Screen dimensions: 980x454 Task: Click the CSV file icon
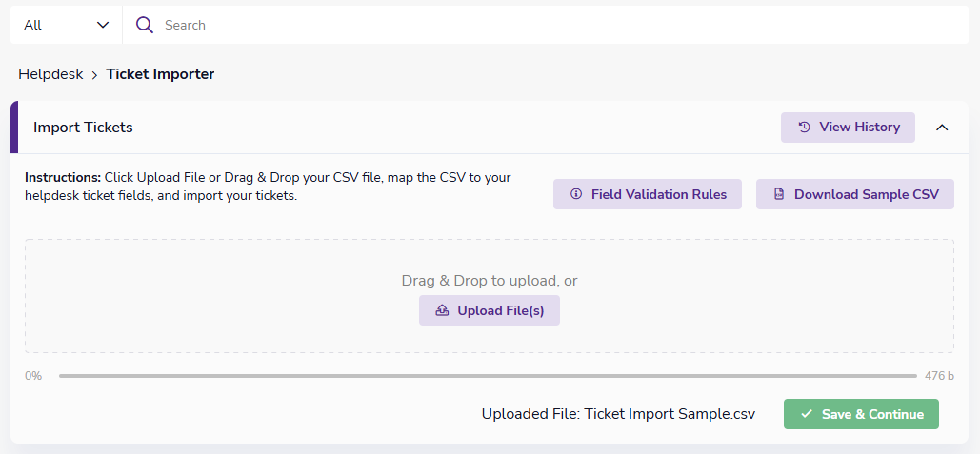(x=779, y=194)
